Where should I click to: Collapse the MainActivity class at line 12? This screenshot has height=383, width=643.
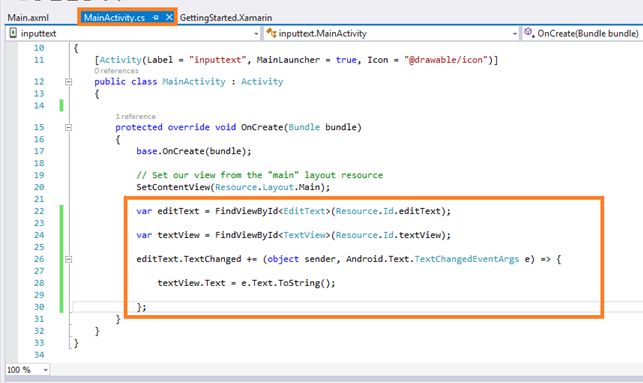(x=68, y=82)
